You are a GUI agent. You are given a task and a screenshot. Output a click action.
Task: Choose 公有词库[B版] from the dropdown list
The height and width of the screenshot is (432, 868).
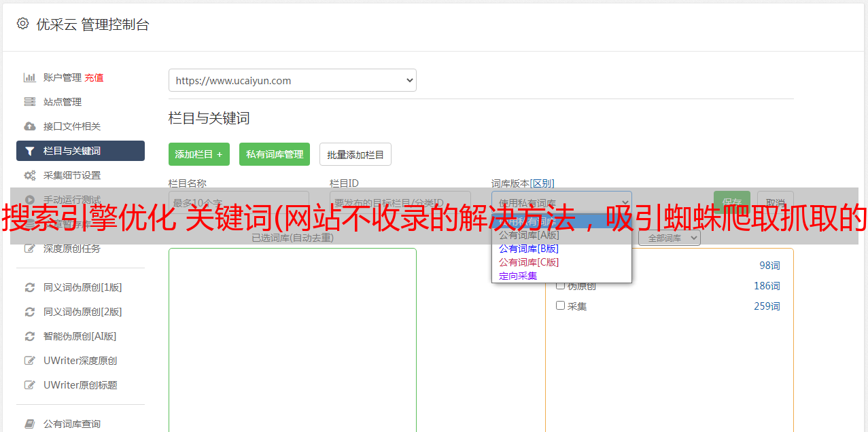[x=561, y=249]
